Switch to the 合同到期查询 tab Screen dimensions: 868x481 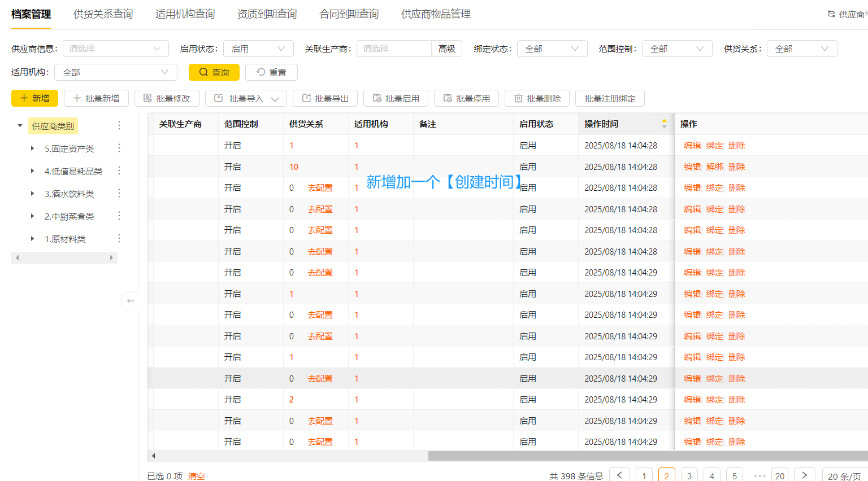[x=348, y=14]
